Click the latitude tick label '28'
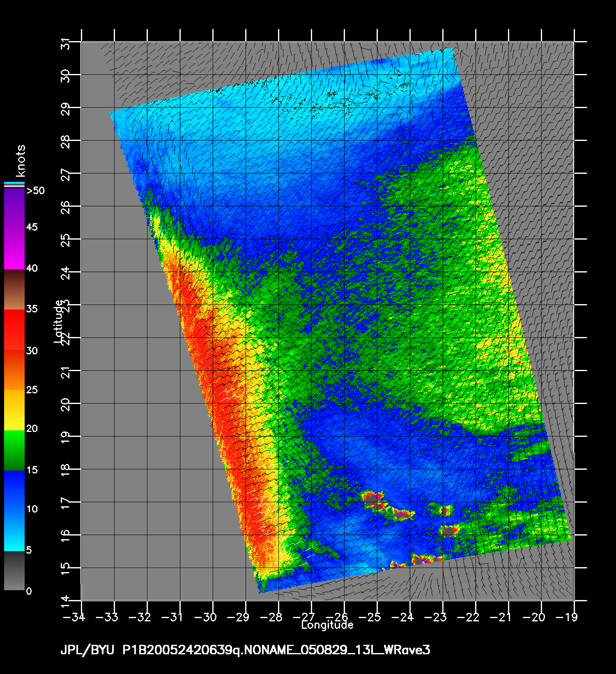Screen dimensions: 616x674 [65, 142]
